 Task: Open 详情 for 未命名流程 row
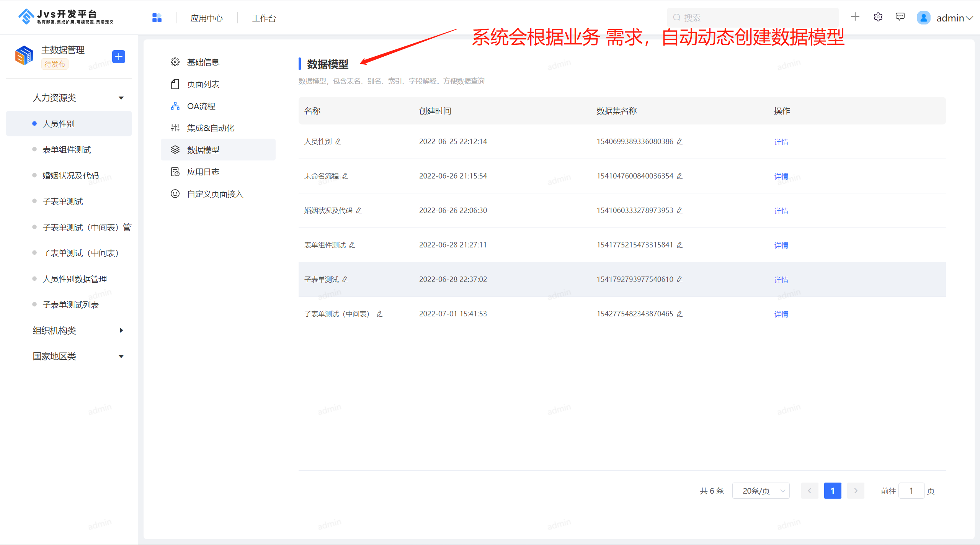pyautogui.click(x=781, y=177)
